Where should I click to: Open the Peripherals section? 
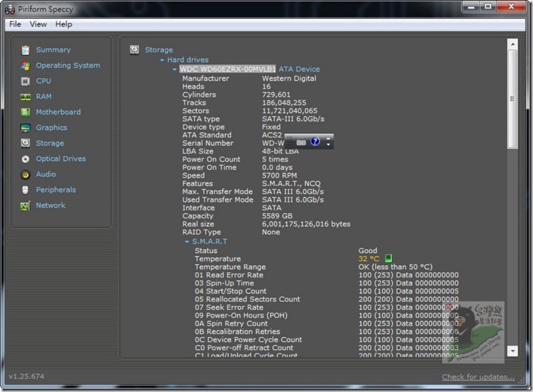click(56, 190)
